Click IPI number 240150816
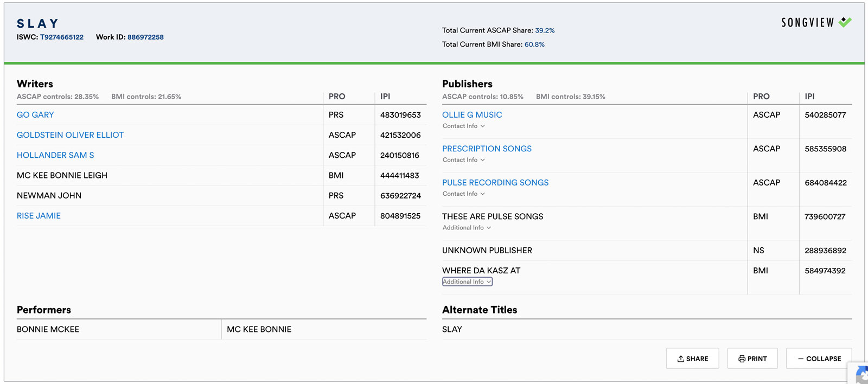868x384 pixels. tap(400, 155)
